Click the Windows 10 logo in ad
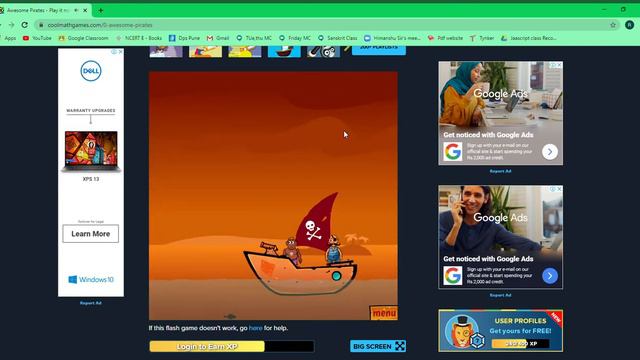 (x=91, y=280)
